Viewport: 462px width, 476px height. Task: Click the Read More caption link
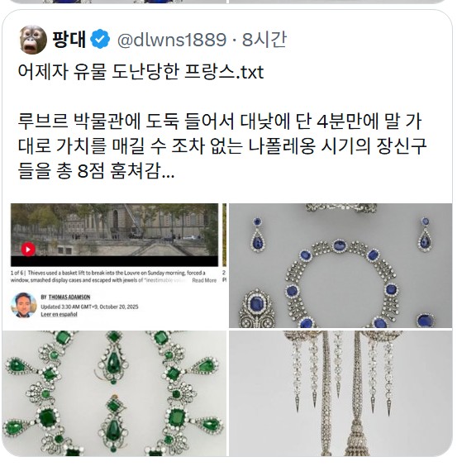click(204, 280)
